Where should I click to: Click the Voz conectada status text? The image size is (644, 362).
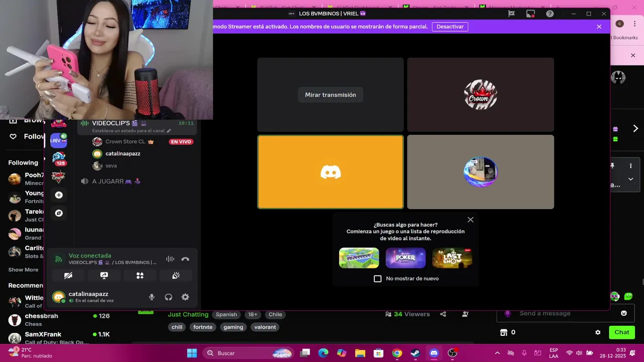90,255
